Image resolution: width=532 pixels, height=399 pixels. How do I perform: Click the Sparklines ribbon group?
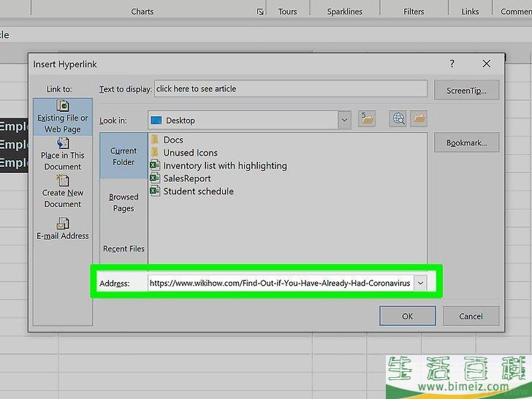point(345,12)
